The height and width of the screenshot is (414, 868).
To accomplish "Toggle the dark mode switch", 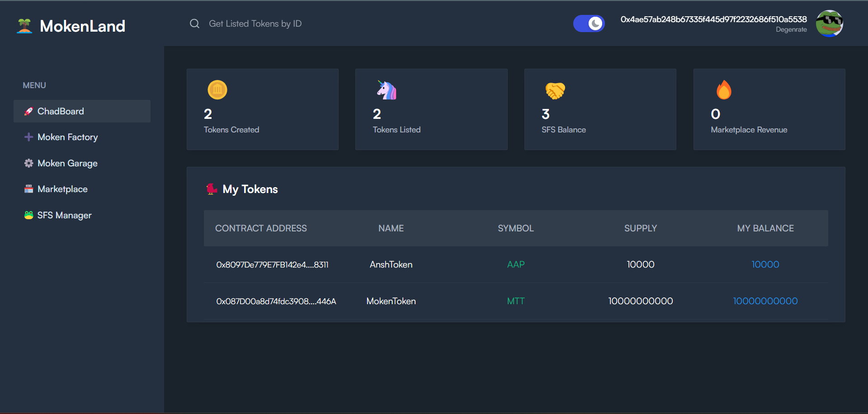I will click(589, 24).
